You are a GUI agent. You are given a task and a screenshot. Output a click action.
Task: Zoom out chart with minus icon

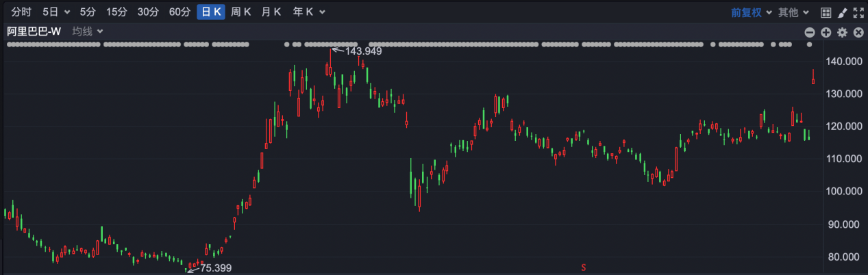pos(809,32)
